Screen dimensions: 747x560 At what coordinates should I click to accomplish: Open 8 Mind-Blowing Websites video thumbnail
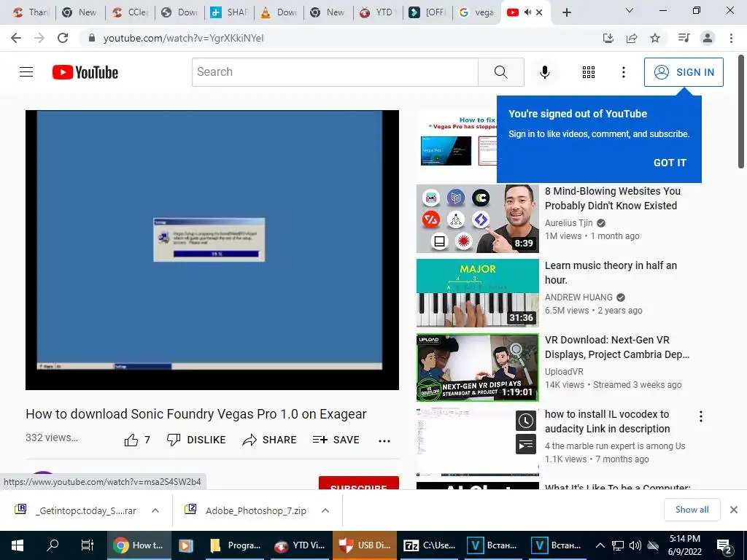tap(477, 219)
